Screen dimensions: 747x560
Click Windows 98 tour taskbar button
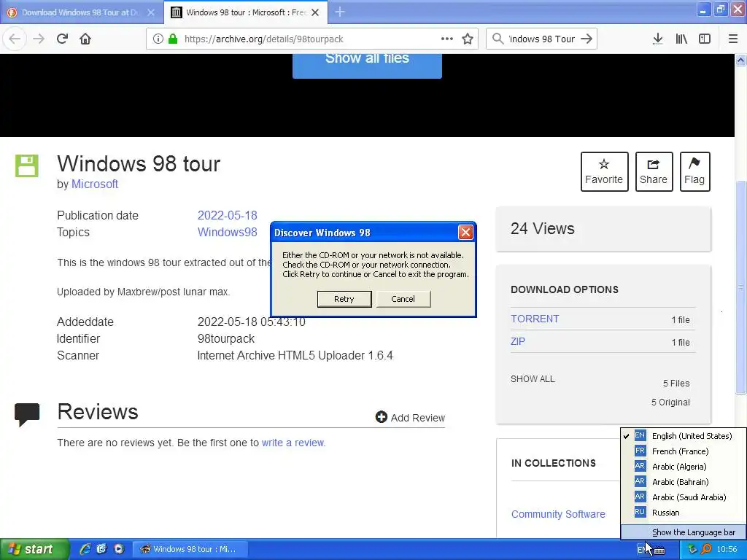(x=189, y=549)
